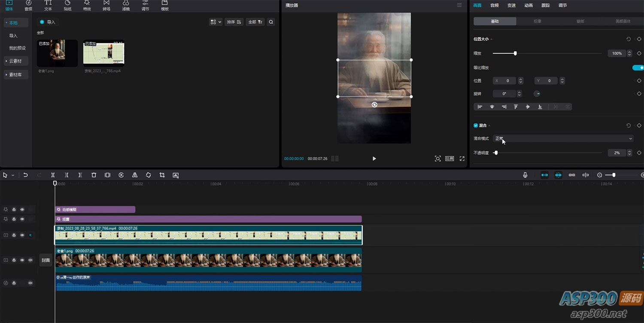Click the undo arrow in timeline toolbar
Image resolution: width=644 pixels, height=323 pixels.
coord(25,175)
